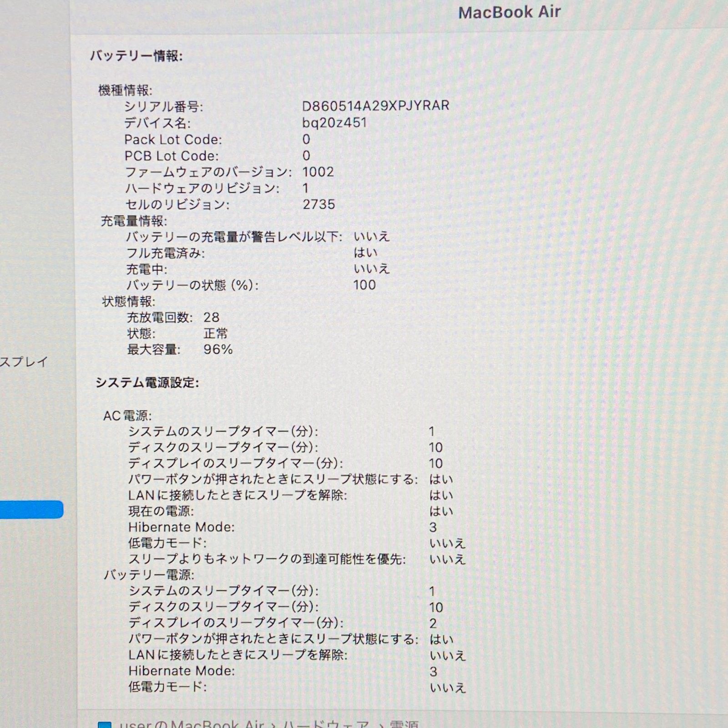Click the シリアル番号 label
Screen dimensions: 728x728
point(163,107)
